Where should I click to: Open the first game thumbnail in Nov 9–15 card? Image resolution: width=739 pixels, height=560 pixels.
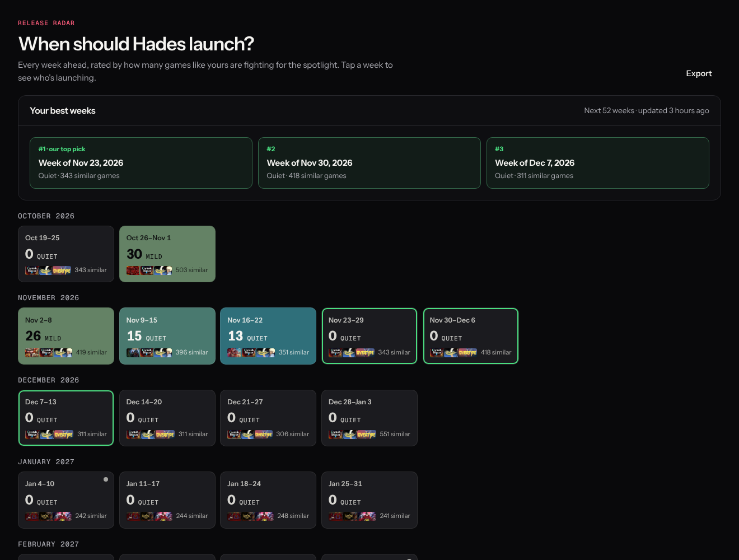click(x=133, y=352)
